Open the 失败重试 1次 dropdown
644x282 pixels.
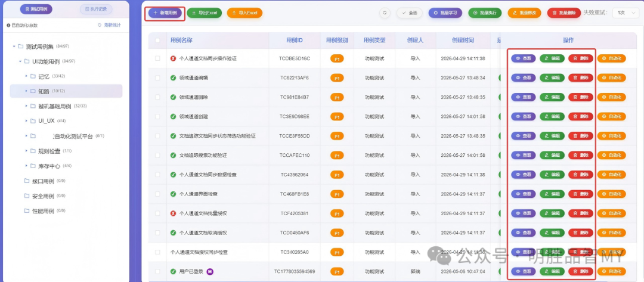pyautogui.click(x=625, y=13)
